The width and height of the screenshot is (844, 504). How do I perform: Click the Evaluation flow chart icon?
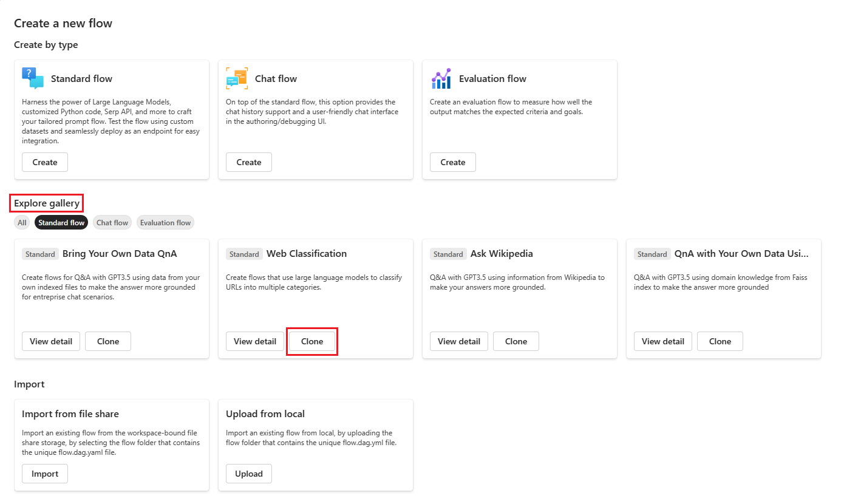point(441,78)
